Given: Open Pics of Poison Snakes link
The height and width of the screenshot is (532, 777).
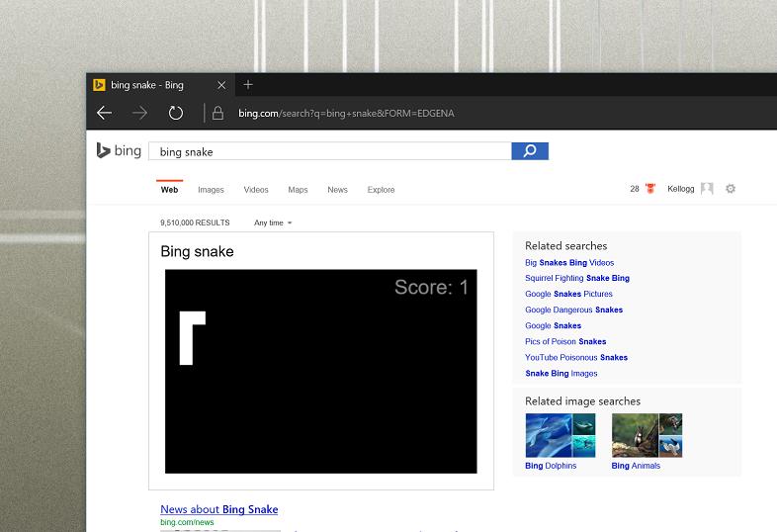Looking at the screenshot, I should (565, 341).
